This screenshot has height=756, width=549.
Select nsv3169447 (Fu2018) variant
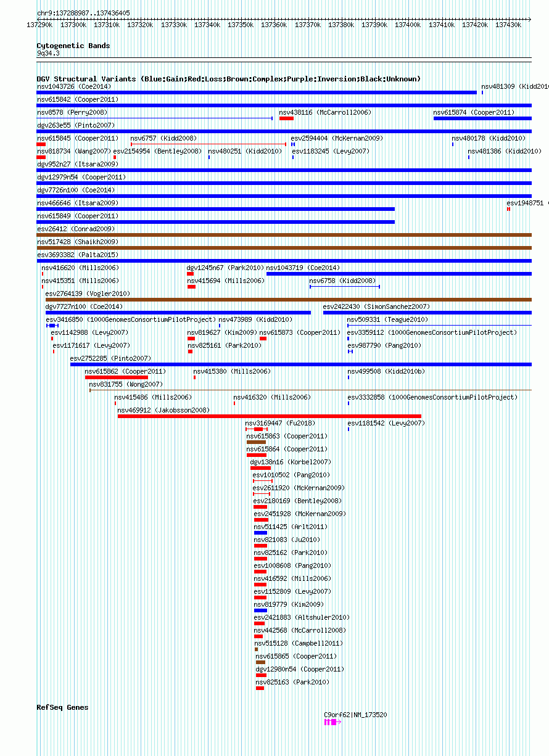coord(280,423)
